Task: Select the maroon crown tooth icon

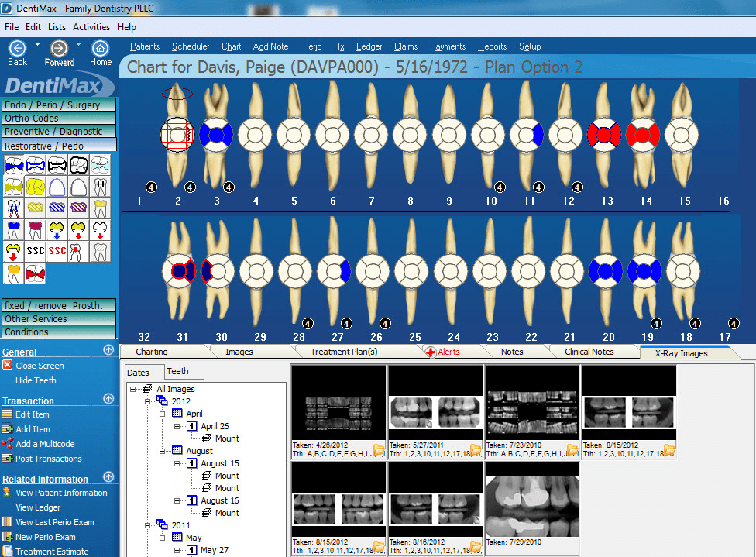Action: [x=36, y=230]
